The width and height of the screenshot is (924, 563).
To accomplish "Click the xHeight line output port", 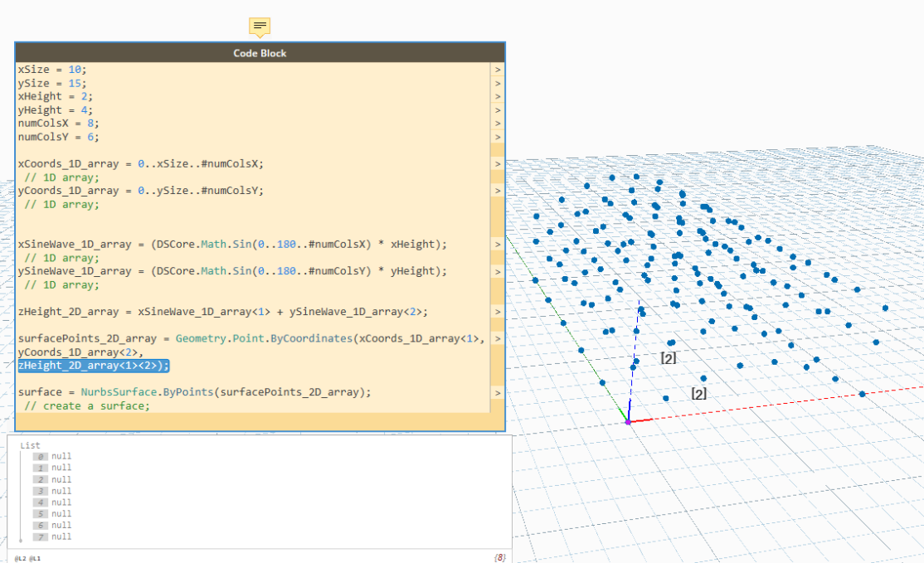I will point(498,96).
